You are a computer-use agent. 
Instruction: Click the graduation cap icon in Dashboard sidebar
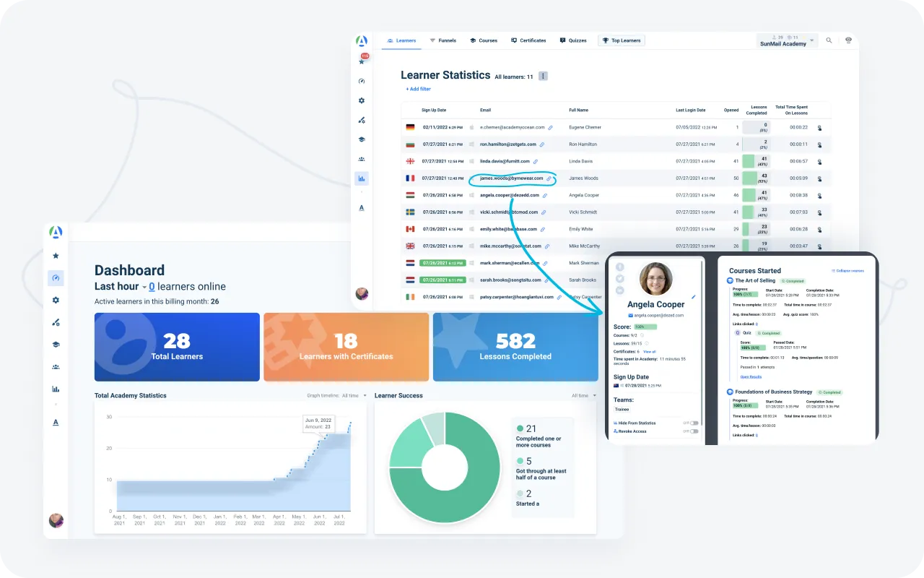coord(56,345)
